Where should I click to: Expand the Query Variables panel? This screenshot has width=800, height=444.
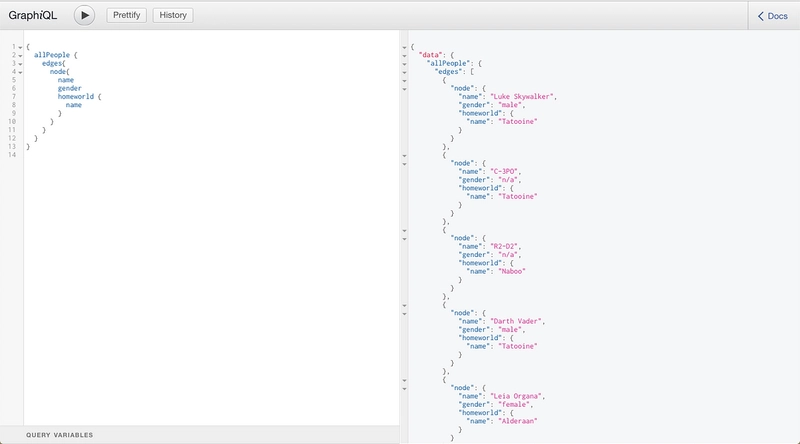[x=60, y=435]
